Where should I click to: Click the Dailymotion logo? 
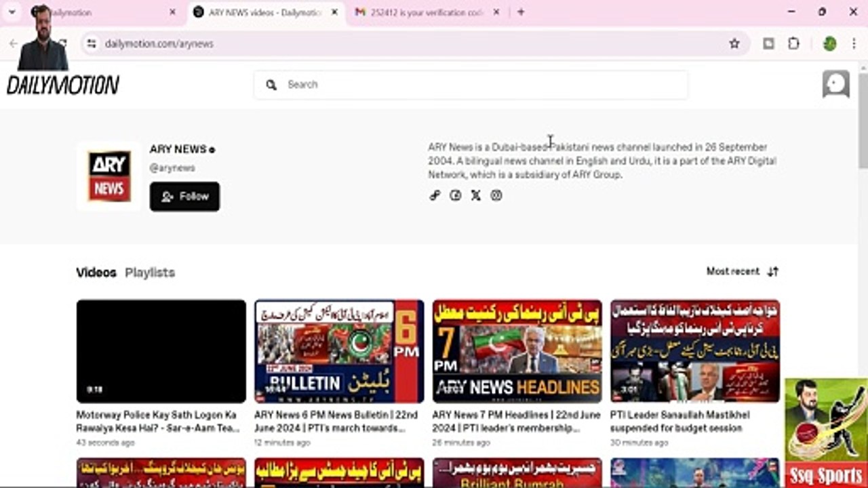click(x=63, y=85)
